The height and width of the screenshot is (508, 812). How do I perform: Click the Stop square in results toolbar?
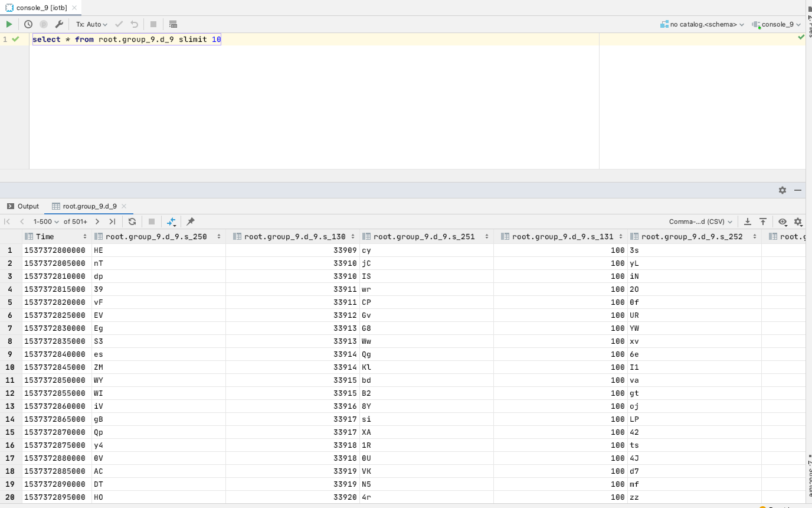152,222
